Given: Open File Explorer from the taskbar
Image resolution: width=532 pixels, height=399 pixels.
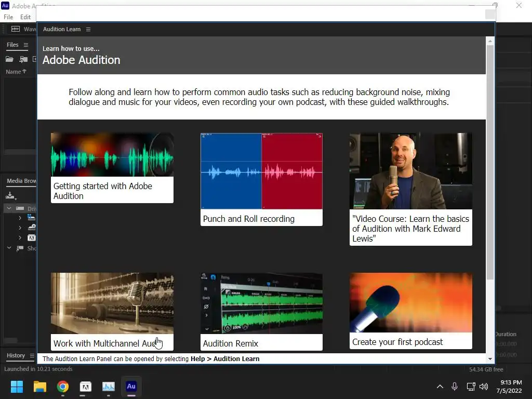Looking at the screenshot, I should click(x=39, y=387).
